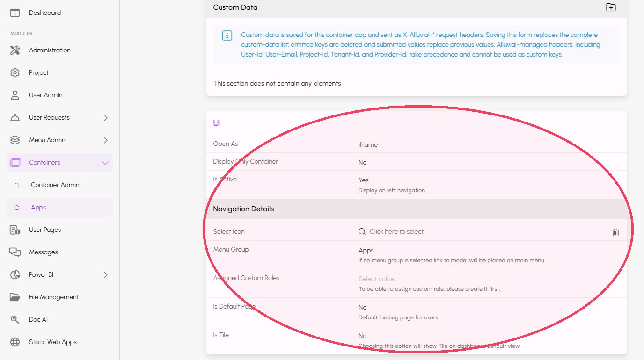Open the Static Web Apps link

point(59,342)
